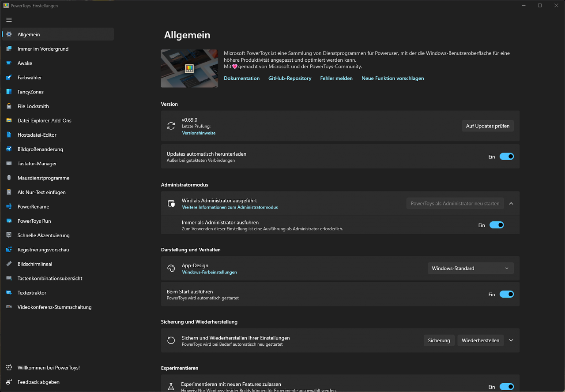Click the PowerToys hero image thumbnail
This screenshot has height=392, width=565.
(189, 68)
